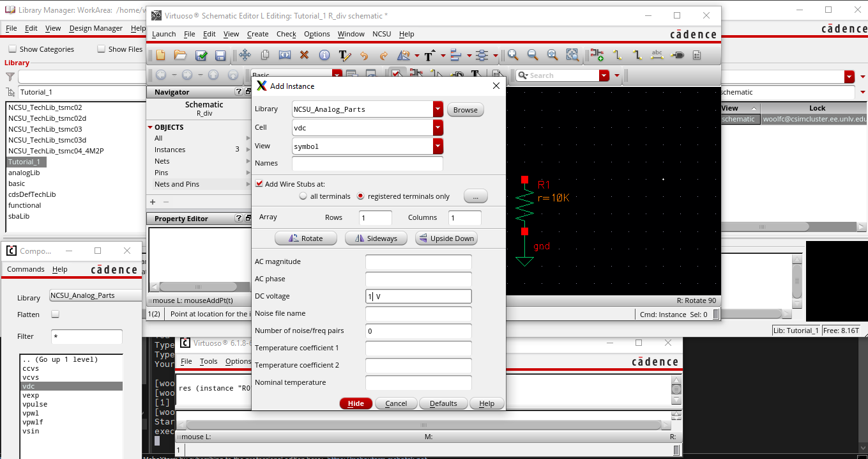The width and height of the screenshot is (868, 459).
Task: Collapse the OBJECTS section in Navigator
Action: pyautogui.click(x=151, y=127)
